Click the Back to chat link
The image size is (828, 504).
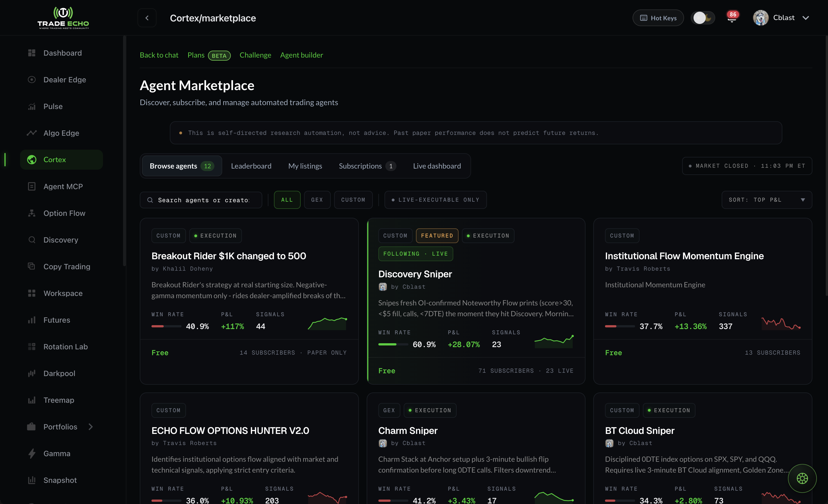pos(159,55)
